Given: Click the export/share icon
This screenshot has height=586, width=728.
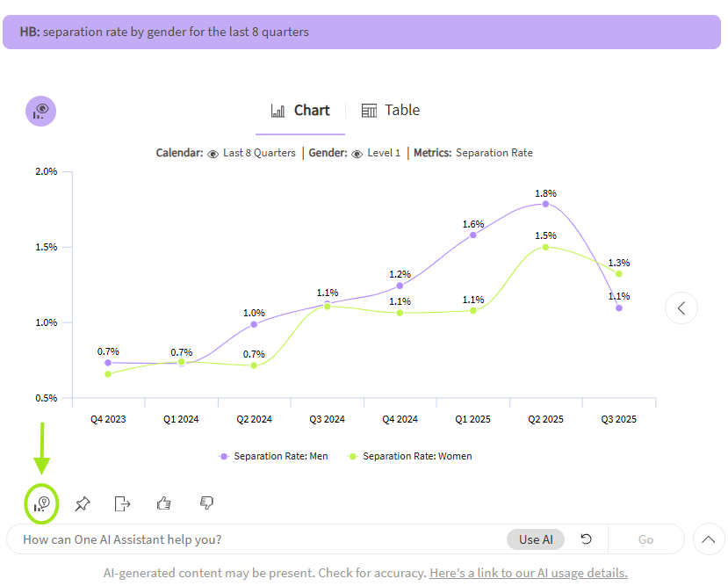Looking at the screenshot, I should pyautogui.click(x=123, y=503).
